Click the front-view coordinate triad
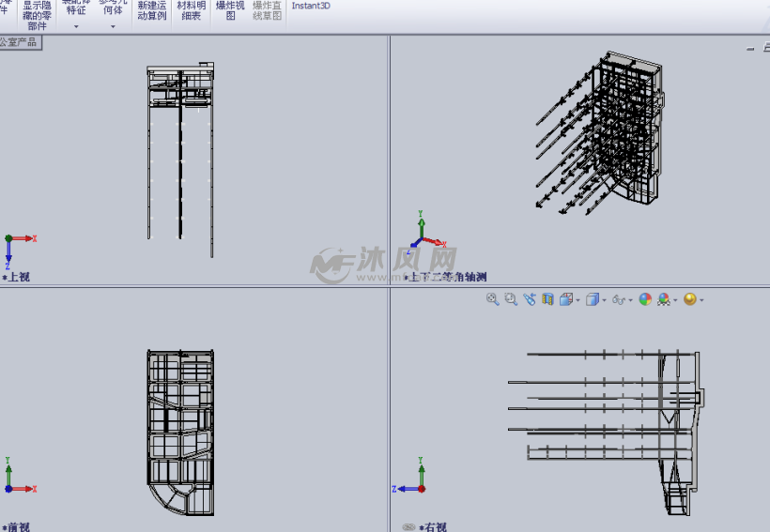 pos(20,476)
